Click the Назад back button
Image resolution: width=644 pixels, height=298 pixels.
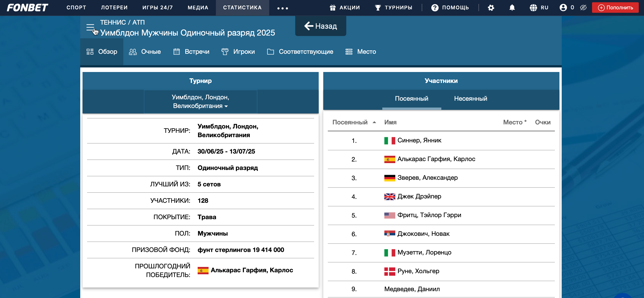[321, 26]
